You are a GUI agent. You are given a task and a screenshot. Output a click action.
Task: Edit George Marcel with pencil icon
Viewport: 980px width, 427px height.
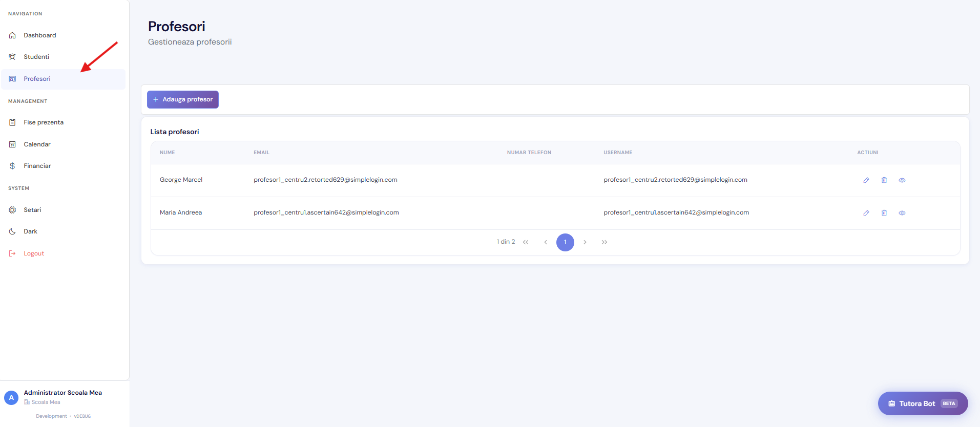coord(866,180)
